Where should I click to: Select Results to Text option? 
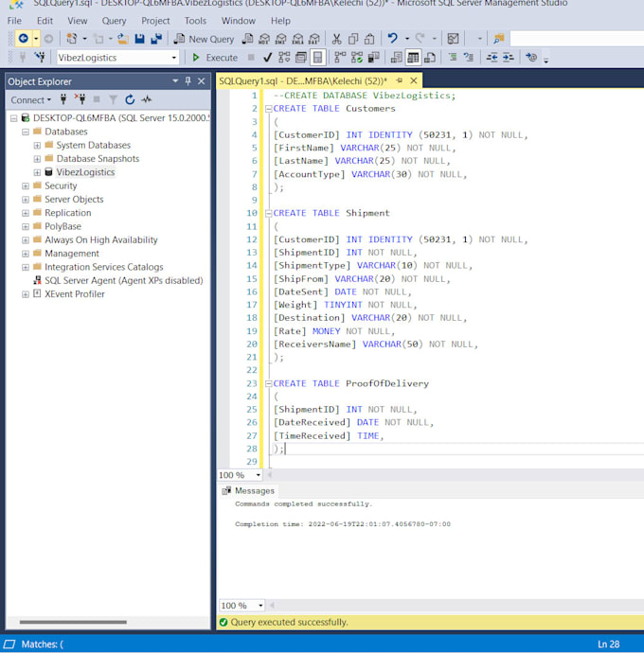pos(397,57)
